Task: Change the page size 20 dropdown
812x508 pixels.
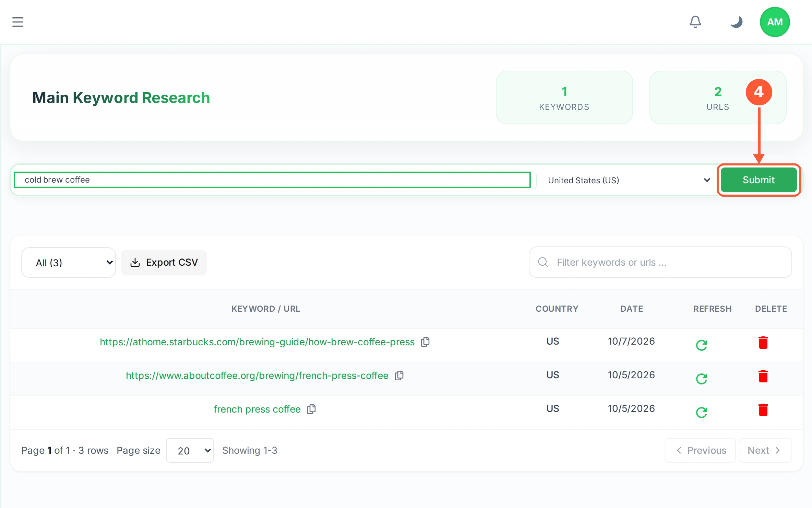Action: tap(190, 450)
